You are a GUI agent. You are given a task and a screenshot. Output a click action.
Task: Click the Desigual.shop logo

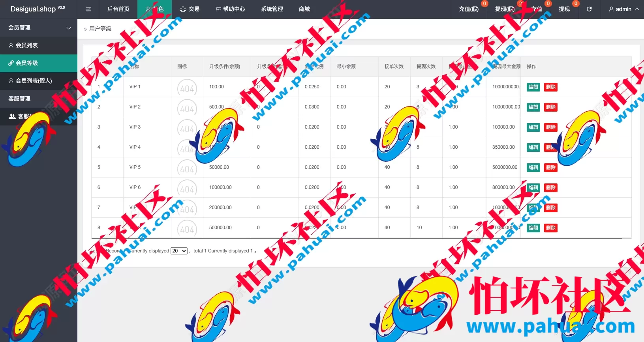click(x=38, y=9)
